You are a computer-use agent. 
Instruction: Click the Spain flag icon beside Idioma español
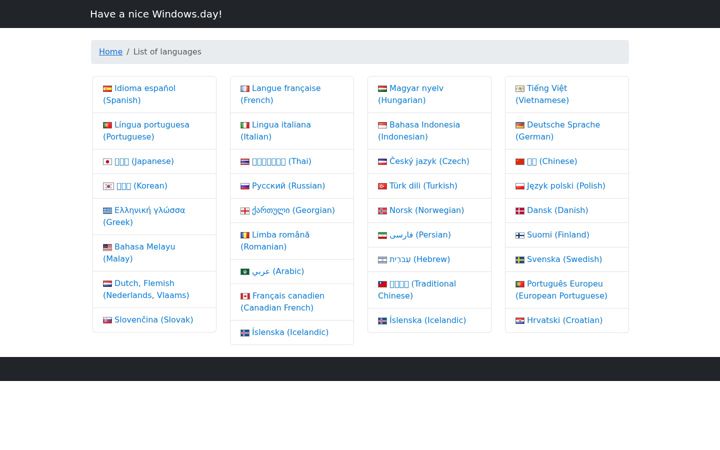107,89
